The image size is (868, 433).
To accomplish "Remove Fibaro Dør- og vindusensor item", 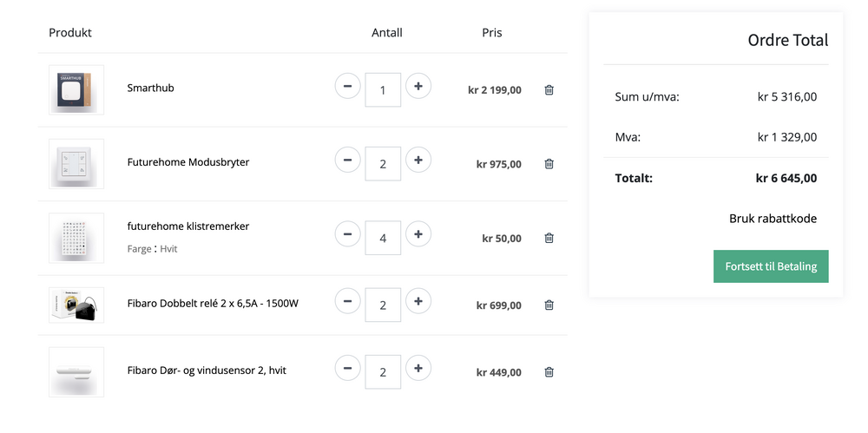I will click(x=549, y=371).
